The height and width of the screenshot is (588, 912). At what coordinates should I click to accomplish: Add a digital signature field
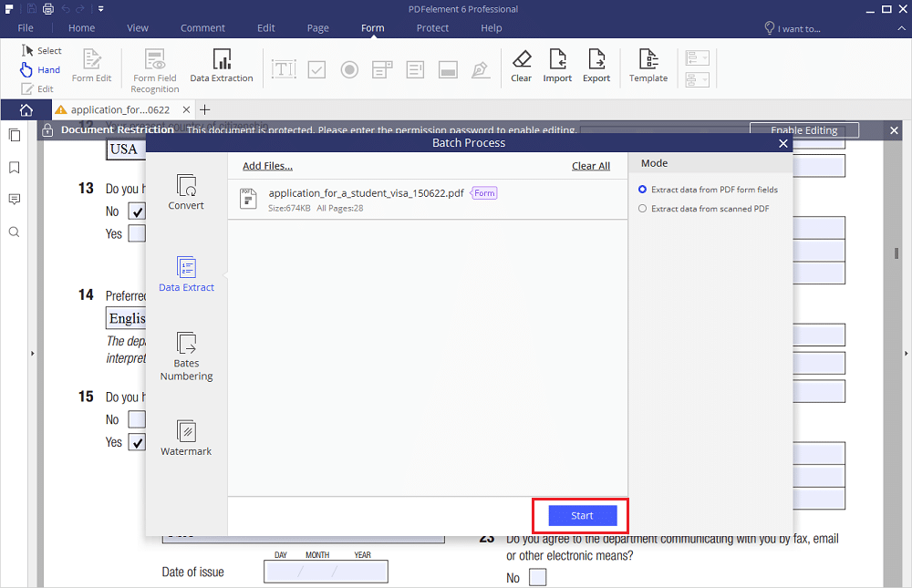[481, 70]
